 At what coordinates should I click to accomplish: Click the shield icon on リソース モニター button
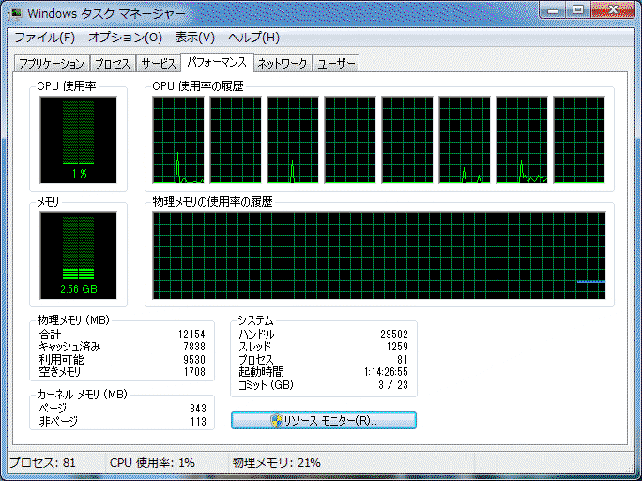pyautogui.click(x=277, y=420)
